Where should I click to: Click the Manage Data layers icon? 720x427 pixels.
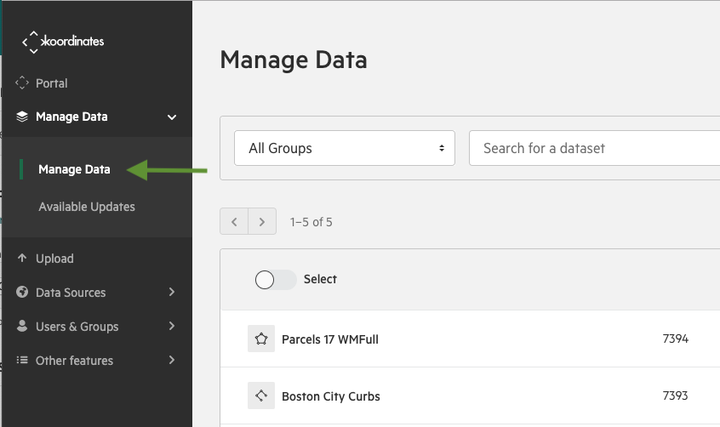(22, 117)
